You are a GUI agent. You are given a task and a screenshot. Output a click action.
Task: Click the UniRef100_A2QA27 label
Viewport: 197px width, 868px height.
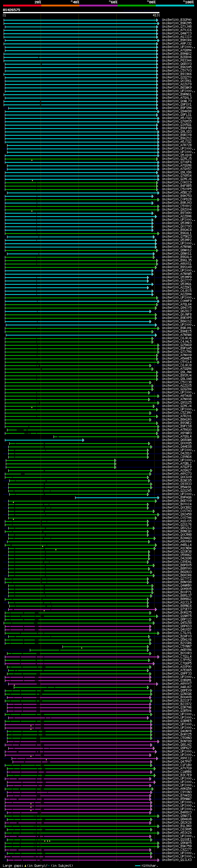coord(177,470)
